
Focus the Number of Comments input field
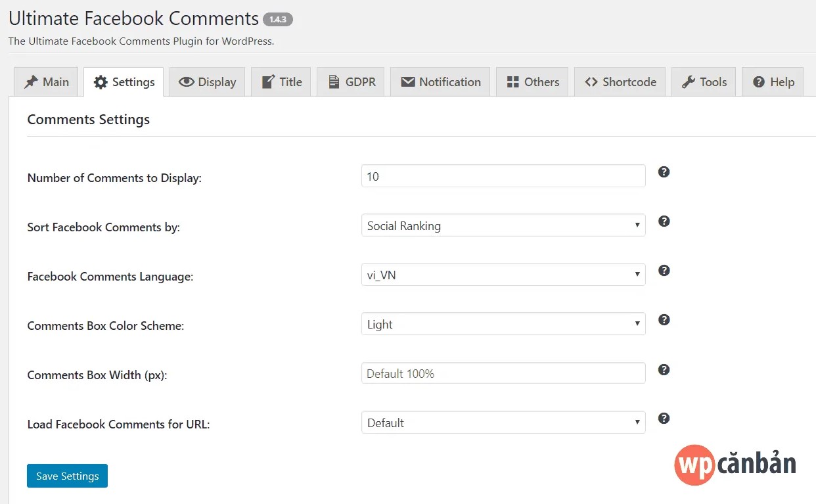click(503, 176)
